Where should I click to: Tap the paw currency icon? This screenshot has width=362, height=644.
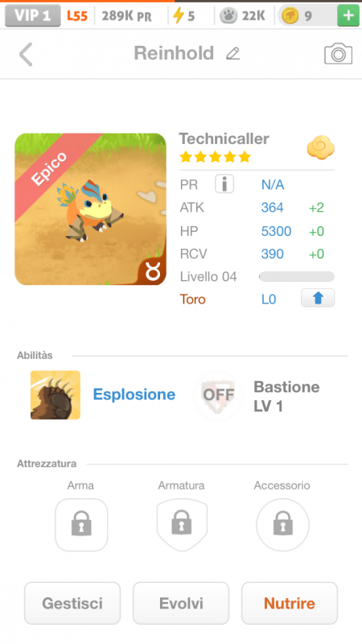click(228, 15)
